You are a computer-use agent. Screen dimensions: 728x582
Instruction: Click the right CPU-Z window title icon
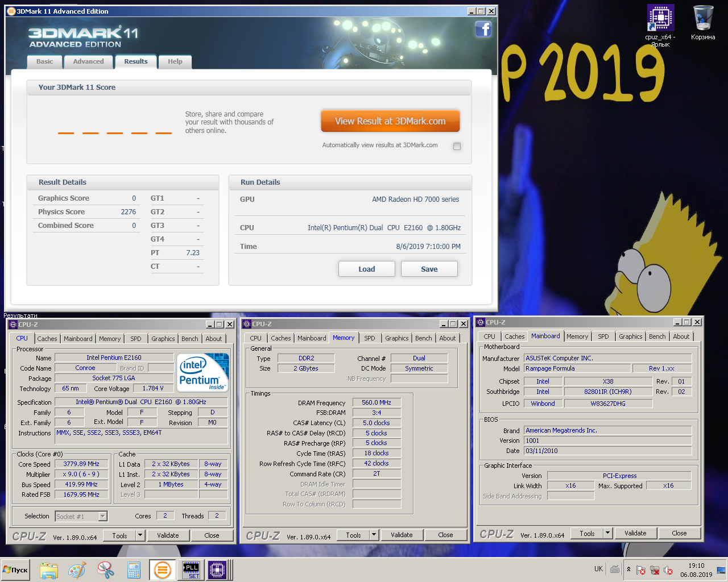pyautogui.click(x=481, y=322)
